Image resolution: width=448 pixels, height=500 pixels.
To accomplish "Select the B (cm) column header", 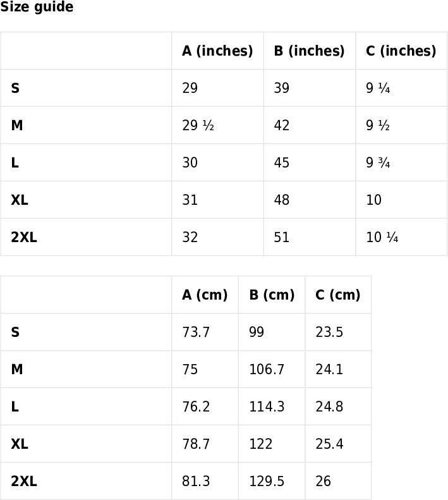I will click(x=272, y=295).
